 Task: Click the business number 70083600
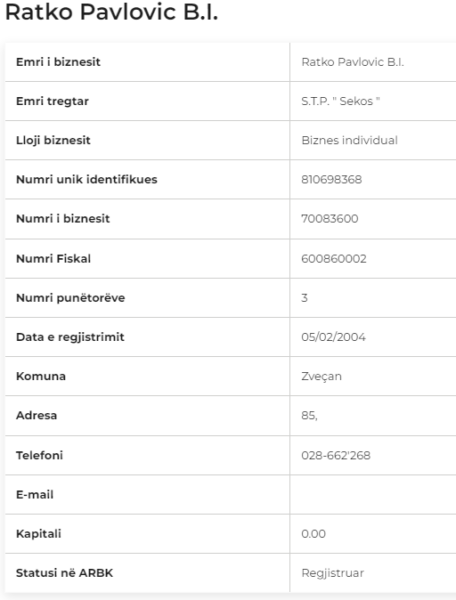[x=329, y=219]
